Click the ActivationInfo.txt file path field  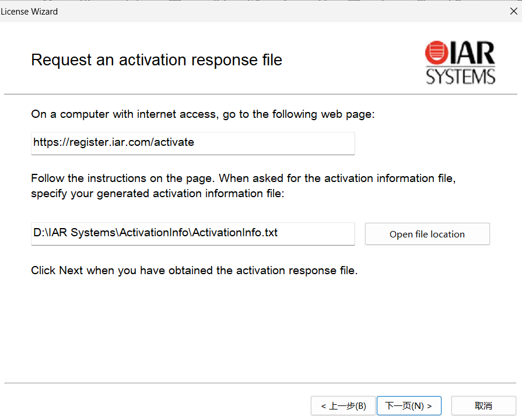(x=192, y=234)
